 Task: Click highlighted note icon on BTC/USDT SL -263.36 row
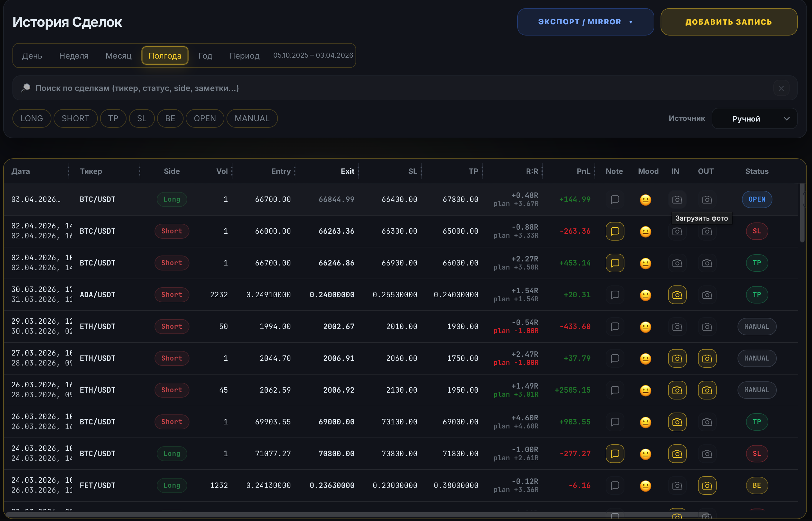pyautogui.click(x=614, y=231)
